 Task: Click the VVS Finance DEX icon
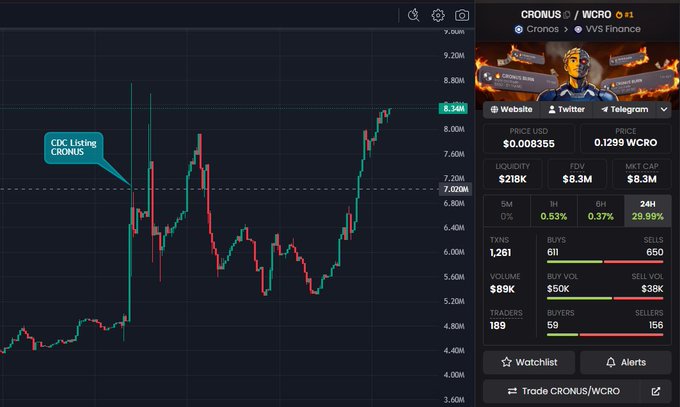tap(578, 30)
